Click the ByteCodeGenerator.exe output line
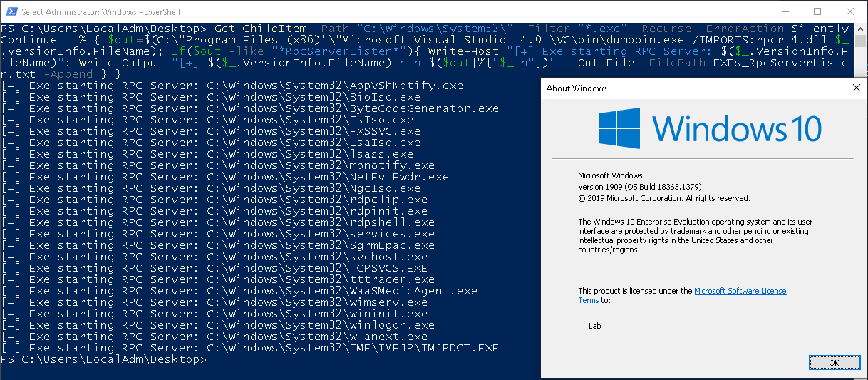The height and width of the screenshot is (380, 868). [x=250, y=108]
